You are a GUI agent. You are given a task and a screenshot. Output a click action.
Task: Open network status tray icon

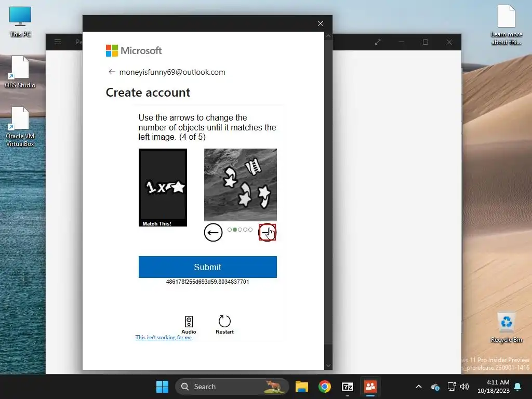pos(451,387)
